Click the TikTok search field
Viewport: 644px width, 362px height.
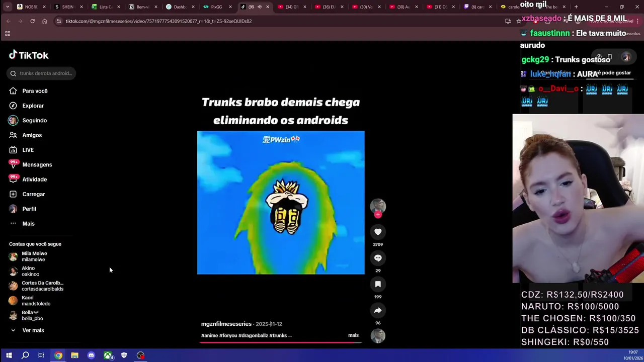pyautogui.click(x=41, y=73)
